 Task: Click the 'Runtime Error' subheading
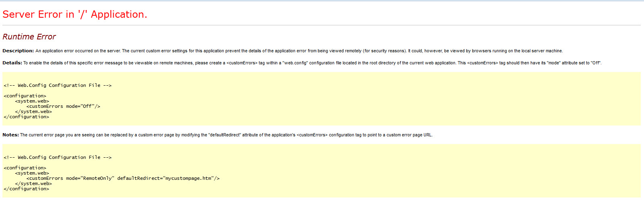29,37
